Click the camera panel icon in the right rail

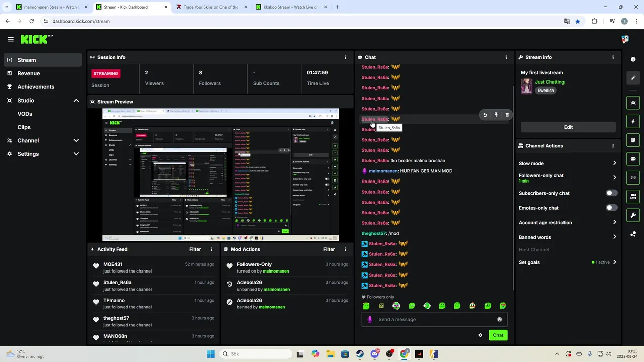(633, 196)
